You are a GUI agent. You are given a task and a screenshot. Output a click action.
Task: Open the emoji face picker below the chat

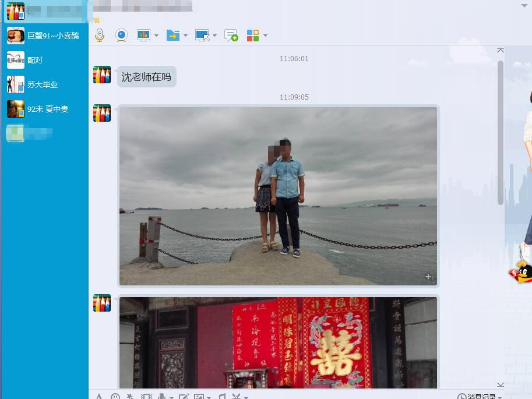pyautogui.click(x=115, y=396)
